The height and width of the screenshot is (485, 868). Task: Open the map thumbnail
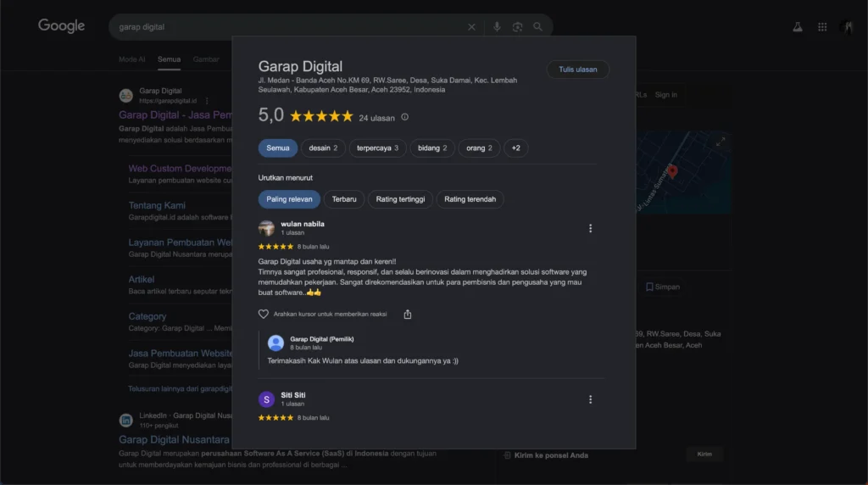(x=683, y=171)
